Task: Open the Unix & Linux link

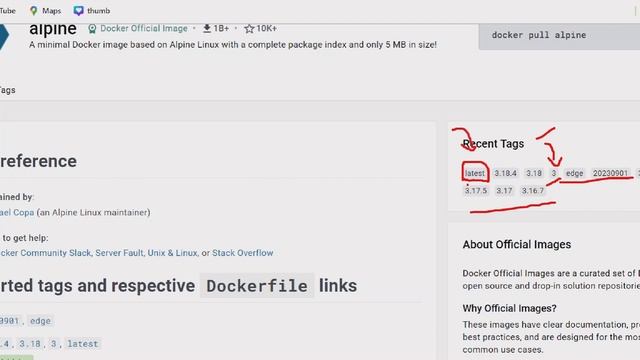Action: coord(172,253)
